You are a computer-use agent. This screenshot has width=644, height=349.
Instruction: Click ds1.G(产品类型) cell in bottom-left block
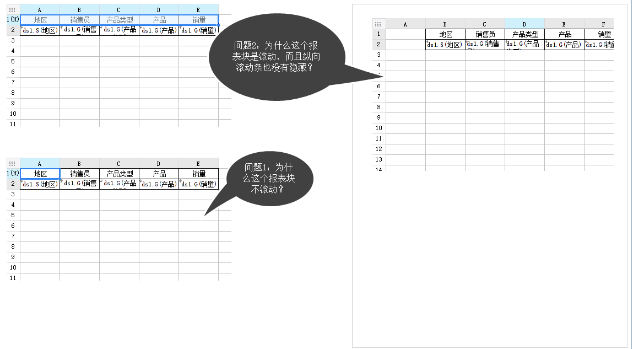pyautogui.click(x=119, y=184)
